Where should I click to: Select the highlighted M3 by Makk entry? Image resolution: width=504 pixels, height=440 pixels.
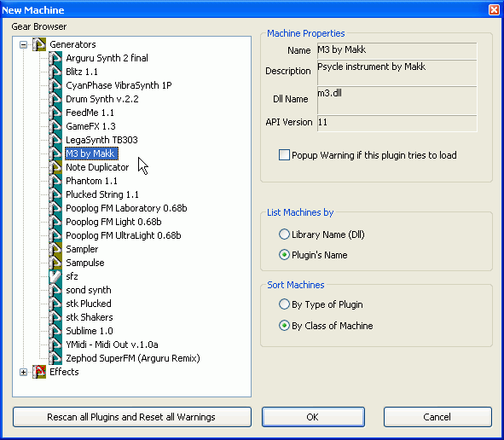(x=91, y=153)
